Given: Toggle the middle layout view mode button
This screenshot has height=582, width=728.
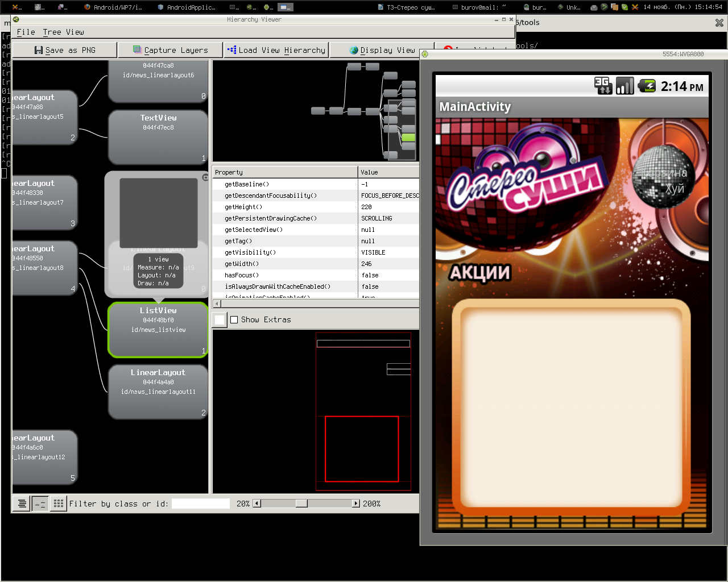Looking at the screenshot, I should pos(40,504).
